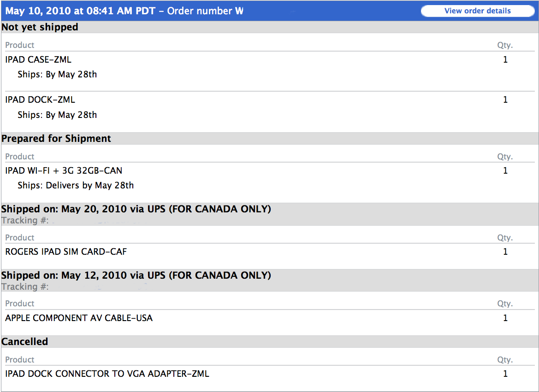Click the Product column label under Prepared for Shipment
539x392 pixels.
click(x=19, y=157)
